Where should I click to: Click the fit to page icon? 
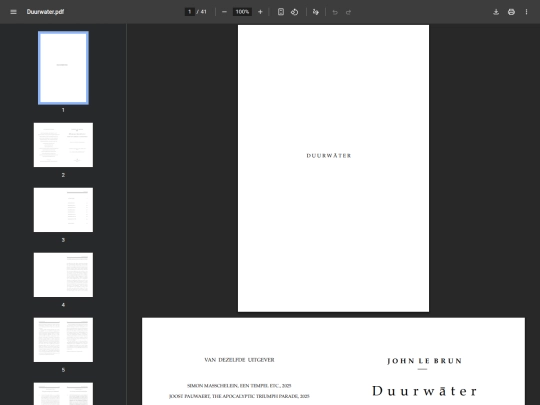(x=281, y=12)
